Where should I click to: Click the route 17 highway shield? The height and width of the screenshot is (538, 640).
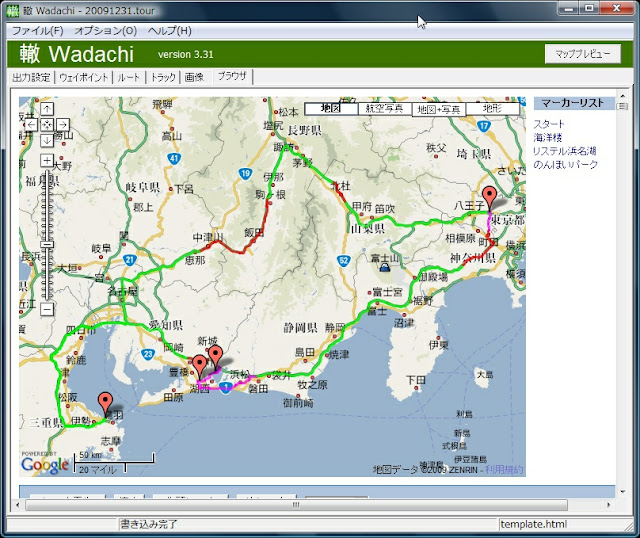point(484,126)
